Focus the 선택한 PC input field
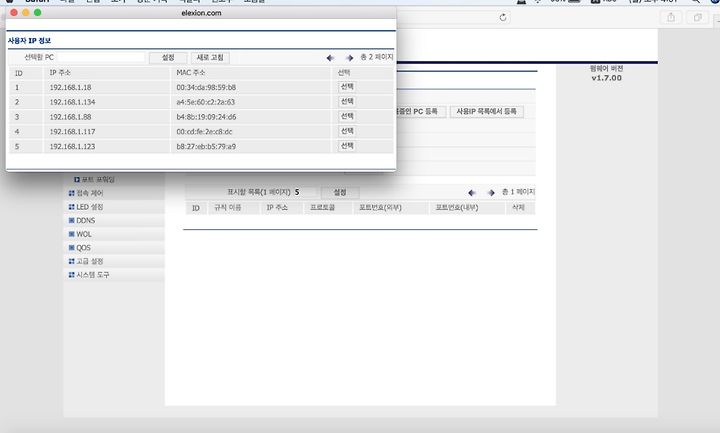 point(101,57)
